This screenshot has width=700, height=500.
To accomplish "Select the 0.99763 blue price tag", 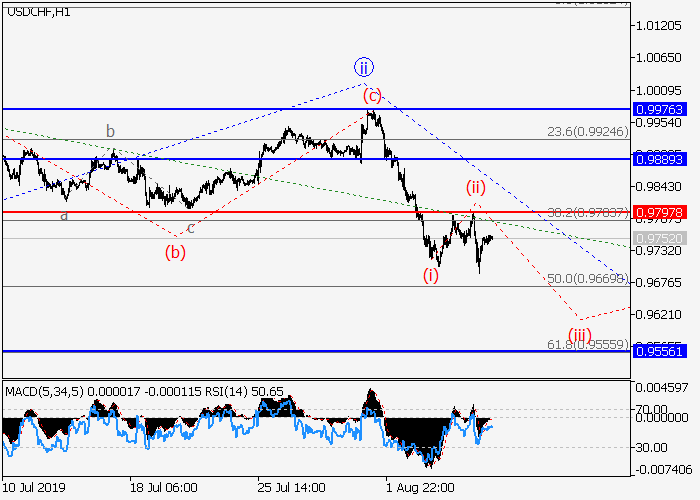I will (659, 108).
